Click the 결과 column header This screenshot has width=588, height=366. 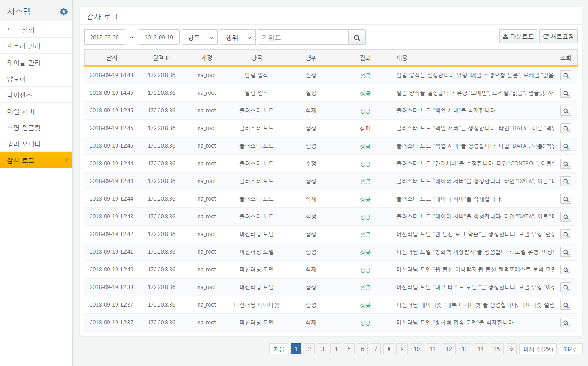(365, 58)
